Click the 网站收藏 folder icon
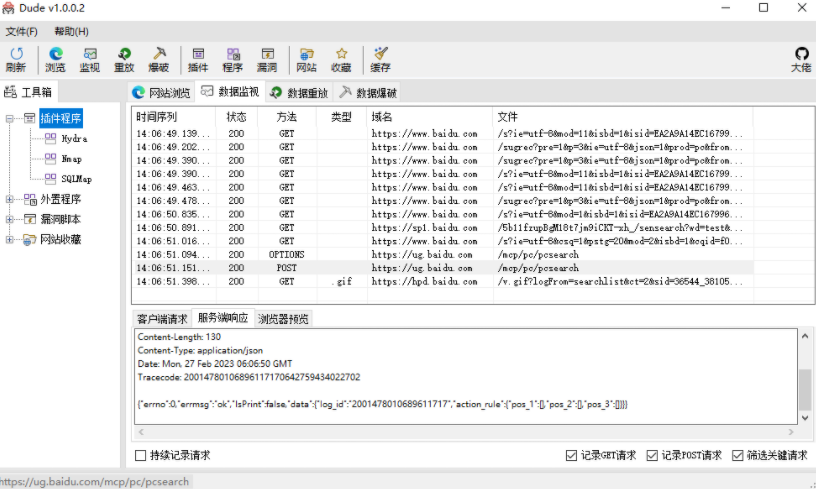The width and height of the screenshot is (816, 489). (x=30, y=239)
